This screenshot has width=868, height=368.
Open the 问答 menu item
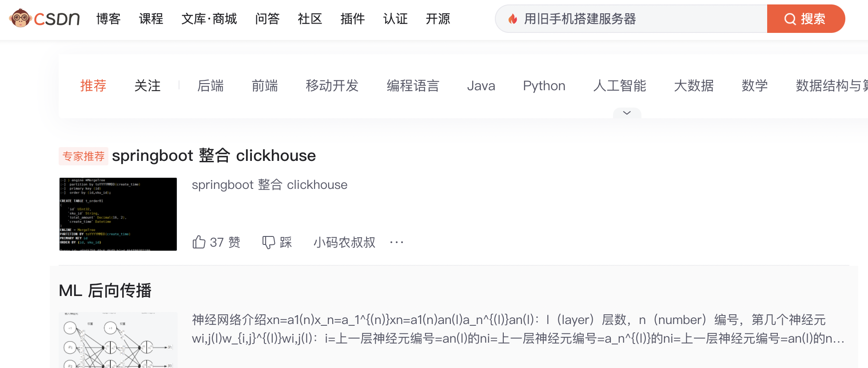(x=267, y=19)
